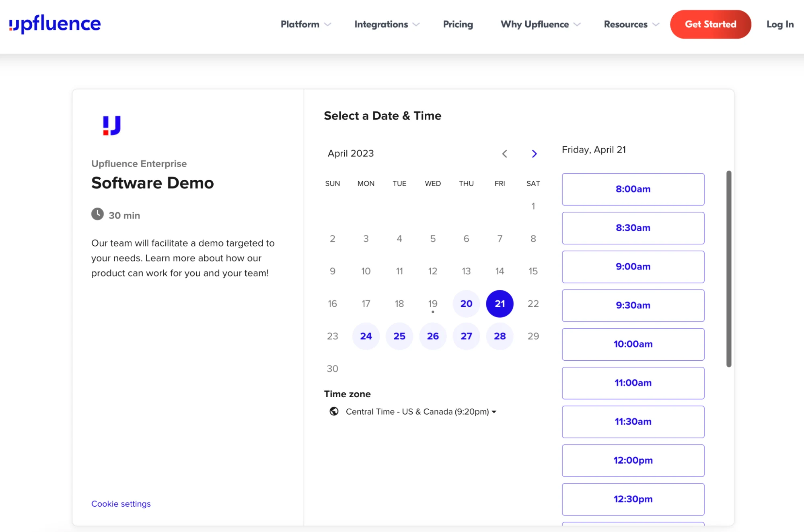The image size is (804, 532).
Task: Choose the 9:30am time slot
Action: pyautogui.click(x=633, y=306)
